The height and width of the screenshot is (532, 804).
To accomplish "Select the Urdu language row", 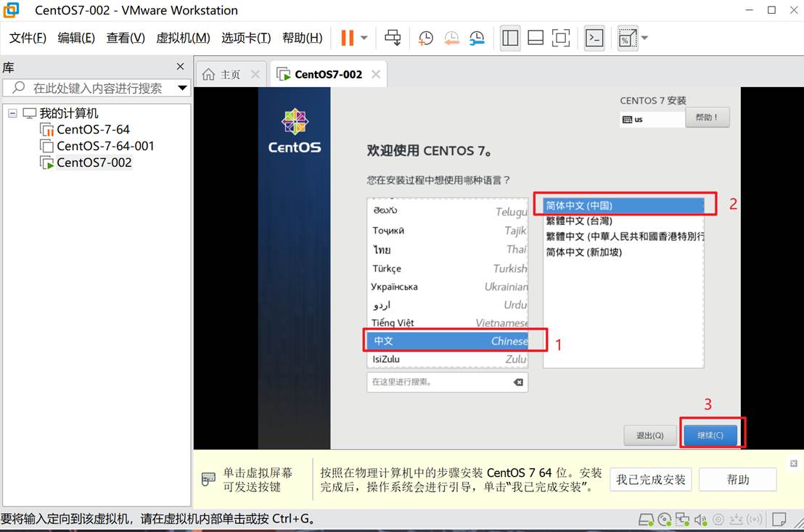I will point(447,305).
